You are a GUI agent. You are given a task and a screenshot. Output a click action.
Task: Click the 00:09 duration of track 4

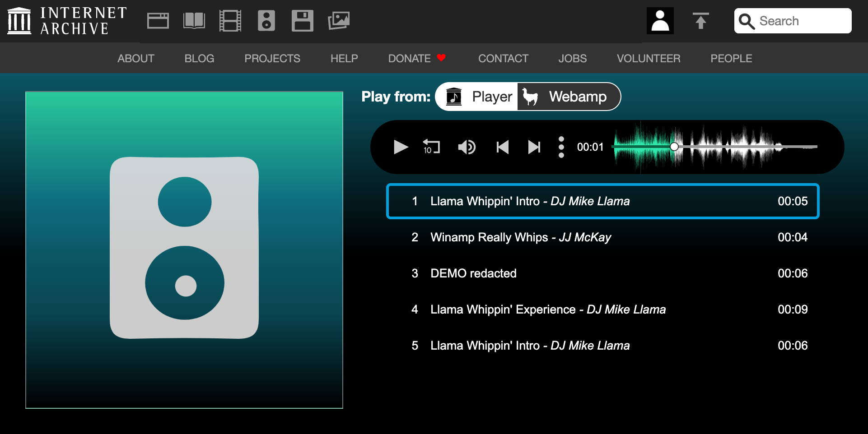(793, 309)
